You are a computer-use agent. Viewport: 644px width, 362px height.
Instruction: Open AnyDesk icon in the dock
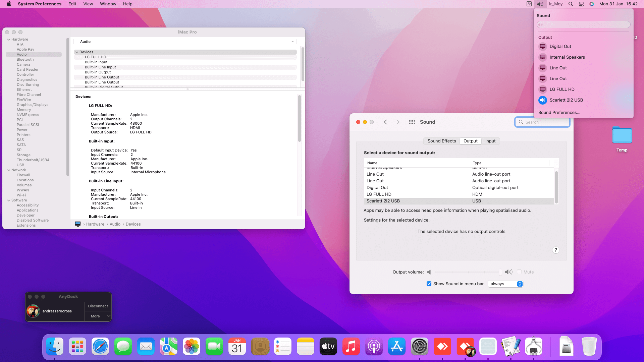pos(442,346)
